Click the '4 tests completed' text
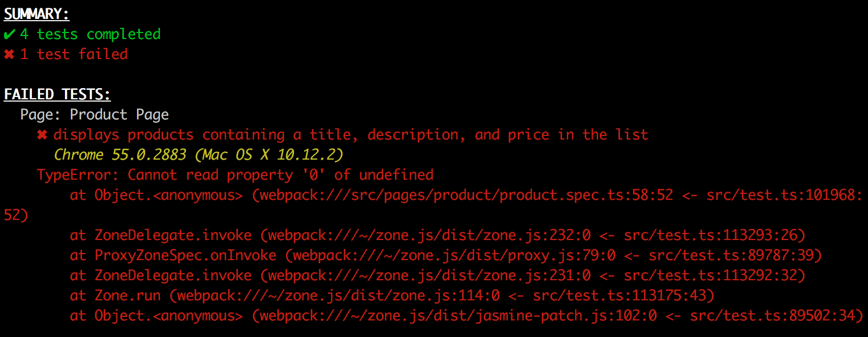Viewport: 868px width, 337px height. [90, 34]
